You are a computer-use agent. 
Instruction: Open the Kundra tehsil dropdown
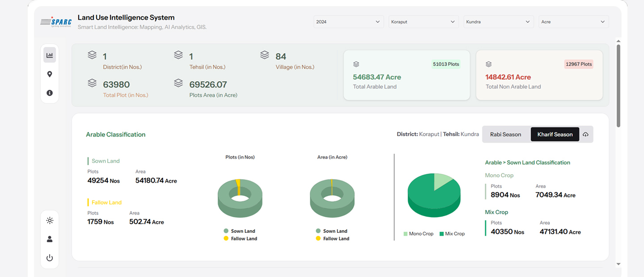(499, 22)
